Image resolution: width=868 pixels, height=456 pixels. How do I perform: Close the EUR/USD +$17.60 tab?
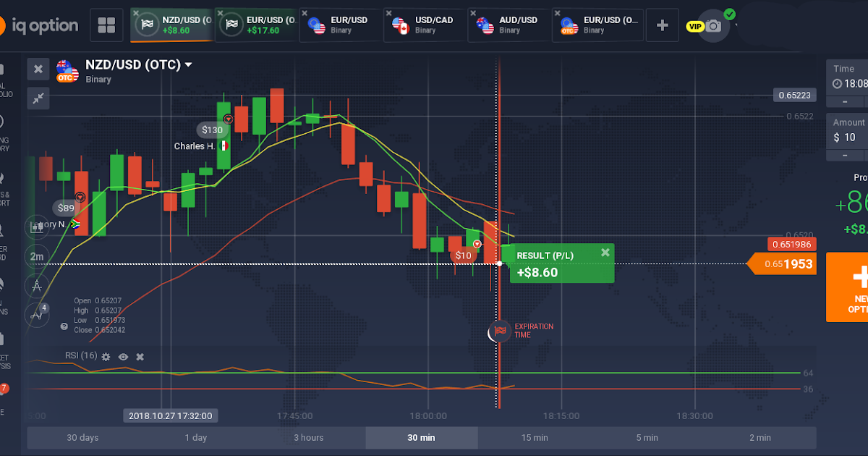coord(221,14)
